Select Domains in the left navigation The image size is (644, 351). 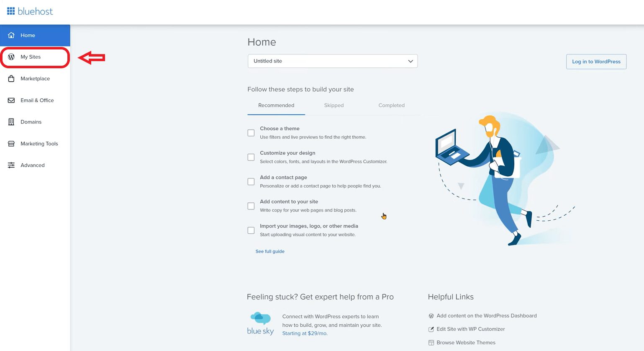click(35, 122)
